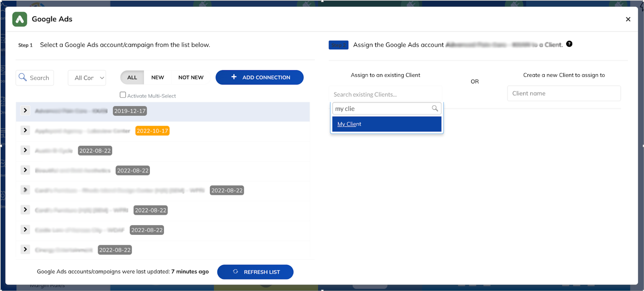Click the refresh icon on Refresh List
This screenshot has height=291, width=644.
click(235, 272)
